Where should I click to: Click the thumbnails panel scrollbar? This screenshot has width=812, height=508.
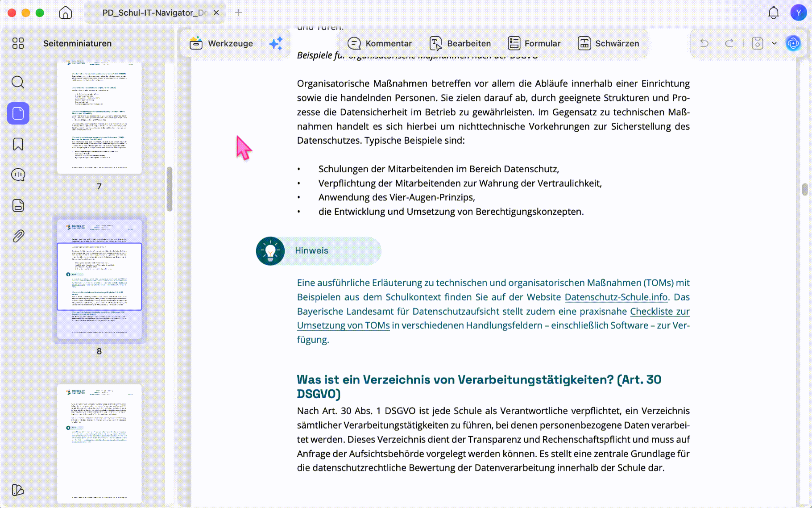coord(170,189)
